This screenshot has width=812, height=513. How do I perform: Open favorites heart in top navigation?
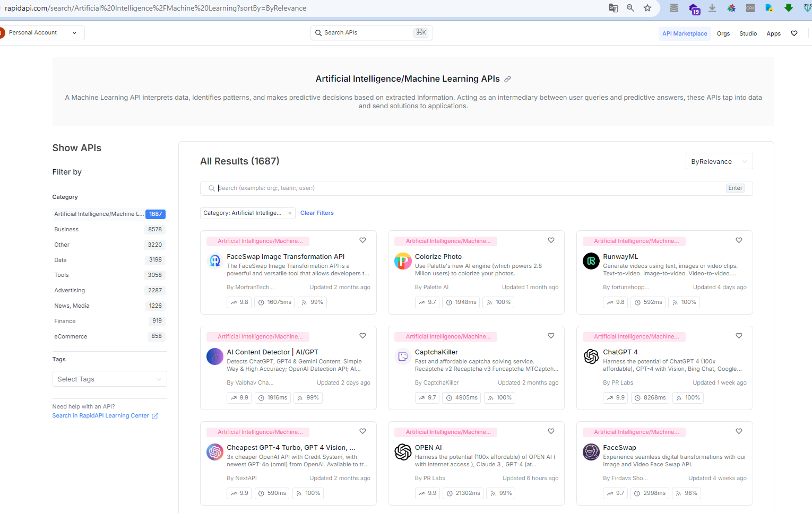tap(794, 33)
